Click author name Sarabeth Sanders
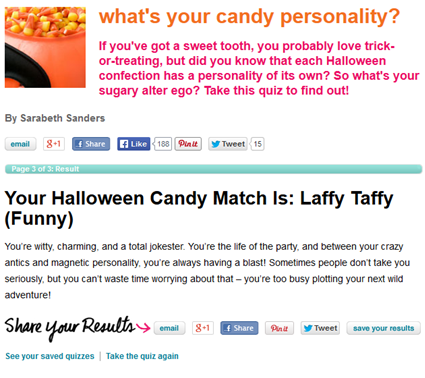Image resolution: width=425 pixels, height=378 pixels. pyautogui.click(x=63, y=118)
